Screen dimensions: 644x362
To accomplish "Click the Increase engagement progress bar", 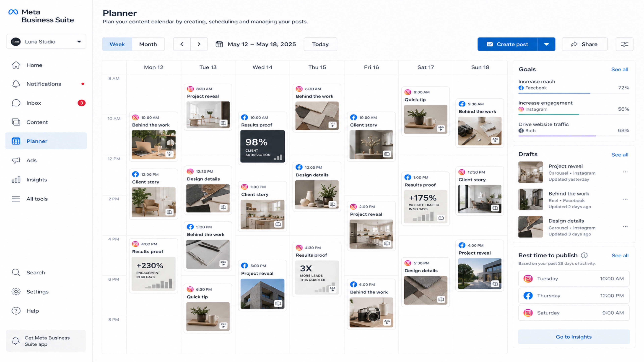I will click(574, 114).
